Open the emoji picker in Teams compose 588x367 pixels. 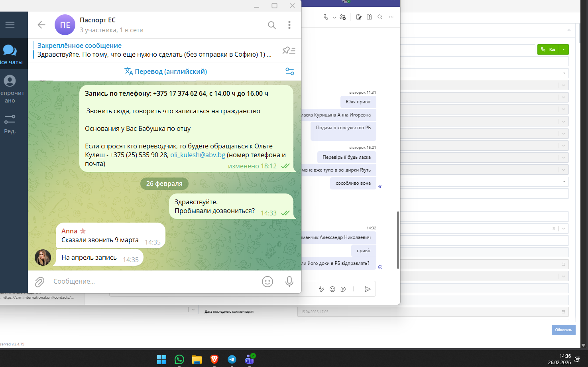pos(332,289)
